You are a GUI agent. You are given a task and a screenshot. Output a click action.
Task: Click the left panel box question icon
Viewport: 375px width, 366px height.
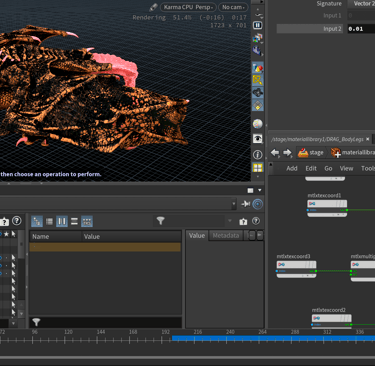(4, 221)
